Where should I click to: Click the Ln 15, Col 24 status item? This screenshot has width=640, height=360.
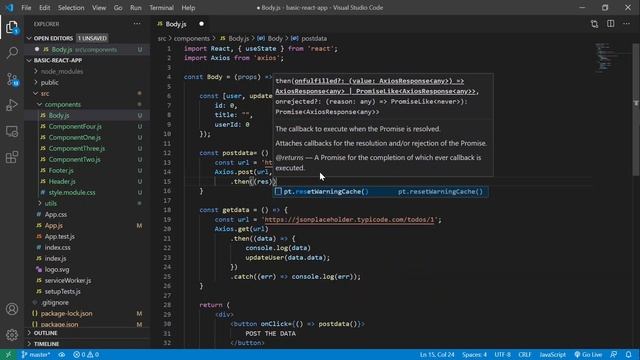pos(437,354)
